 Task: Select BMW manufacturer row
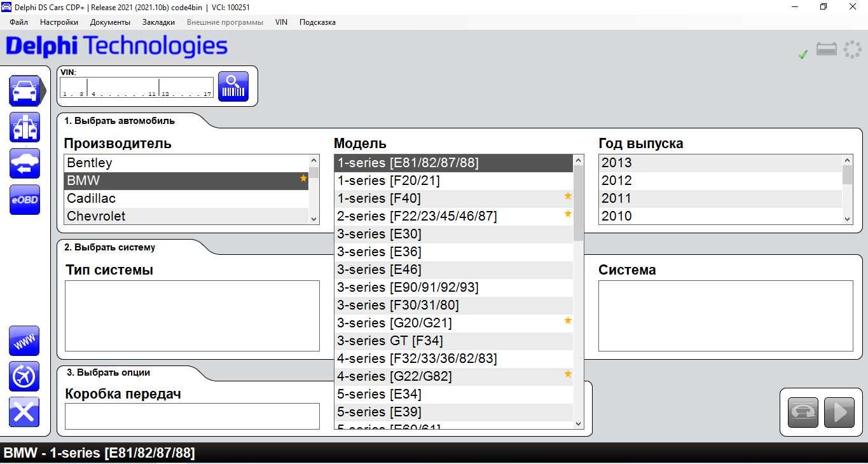pyautogui.click(x=186, y=181)
